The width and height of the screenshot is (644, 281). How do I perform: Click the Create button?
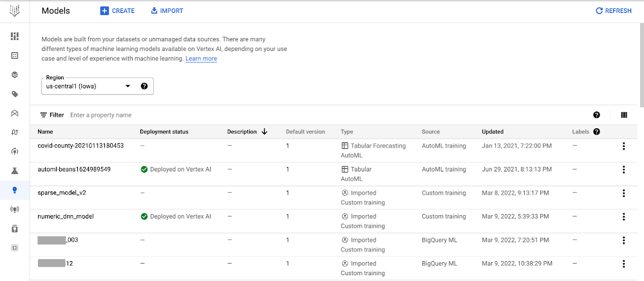[117, 11]
